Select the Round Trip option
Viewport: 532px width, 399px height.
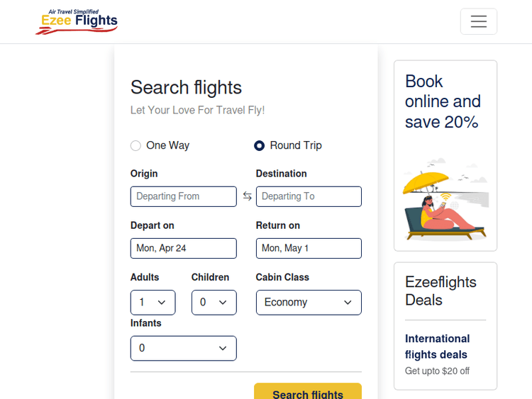[260, 145]
